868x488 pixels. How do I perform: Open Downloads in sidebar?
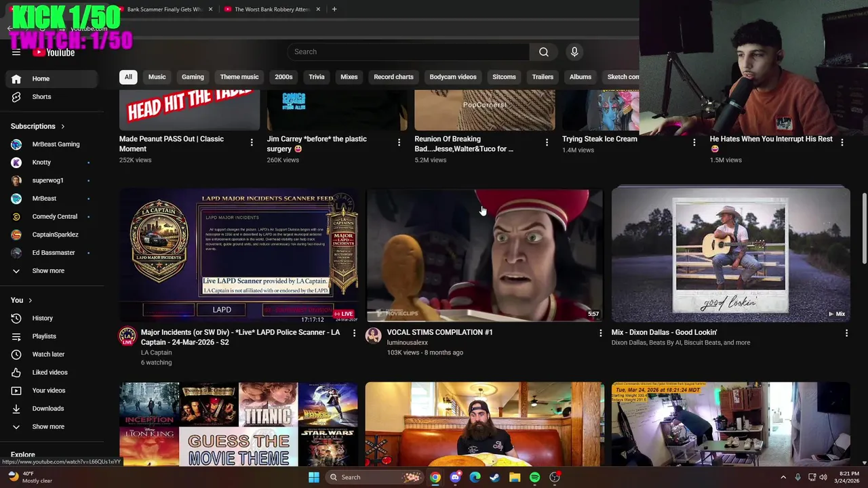pos(52,409)
